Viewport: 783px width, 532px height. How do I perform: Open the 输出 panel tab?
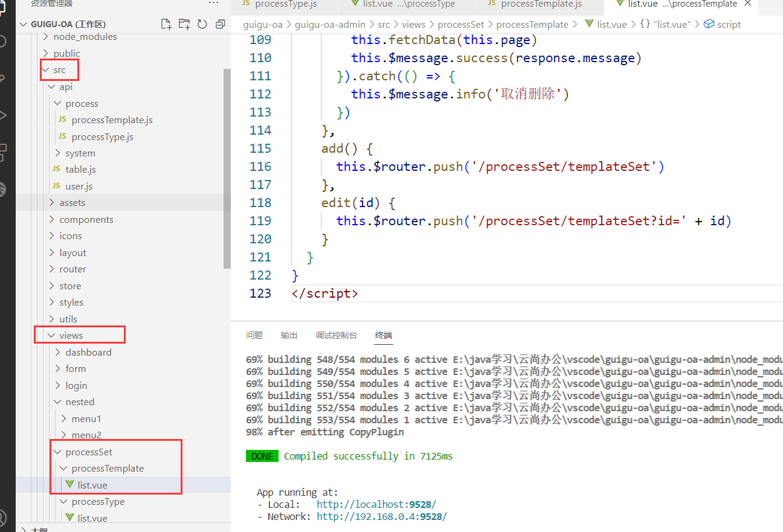coord(289,335)
